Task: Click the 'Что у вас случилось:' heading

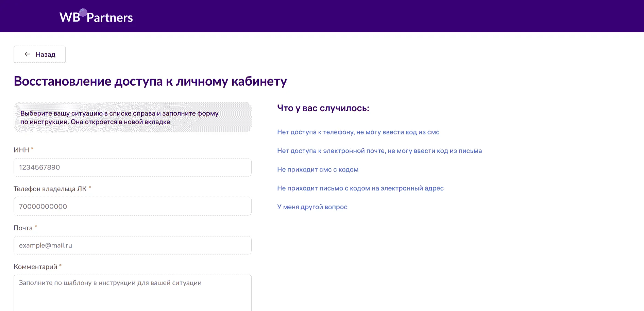Action: click(323, 108)
